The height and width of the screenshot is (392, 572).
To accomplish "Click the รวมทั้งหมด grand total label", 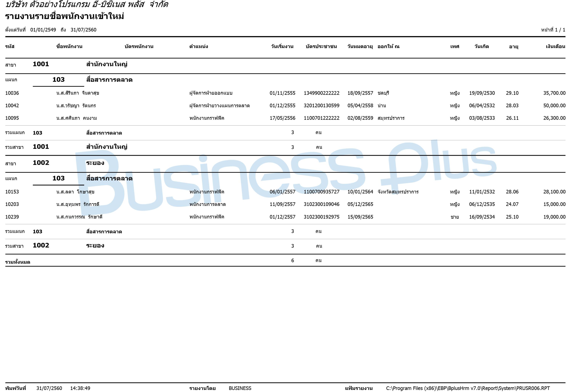I will click(18, 262).
